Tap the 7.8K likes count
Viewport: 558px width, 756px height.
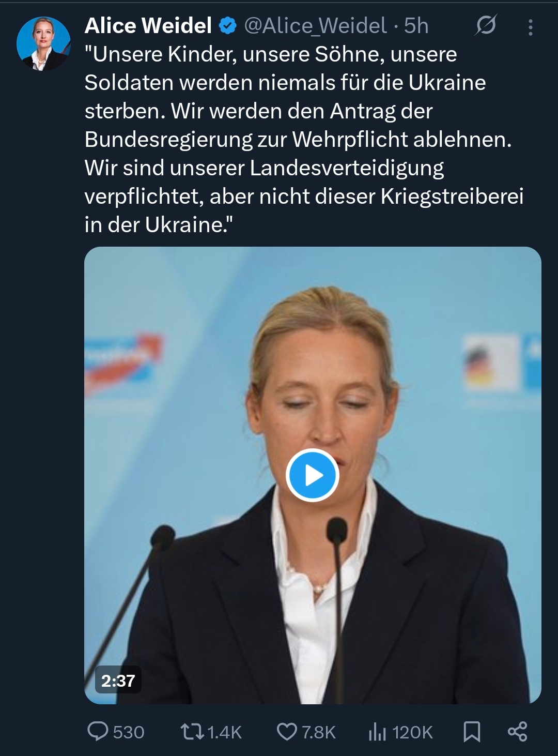318,732
